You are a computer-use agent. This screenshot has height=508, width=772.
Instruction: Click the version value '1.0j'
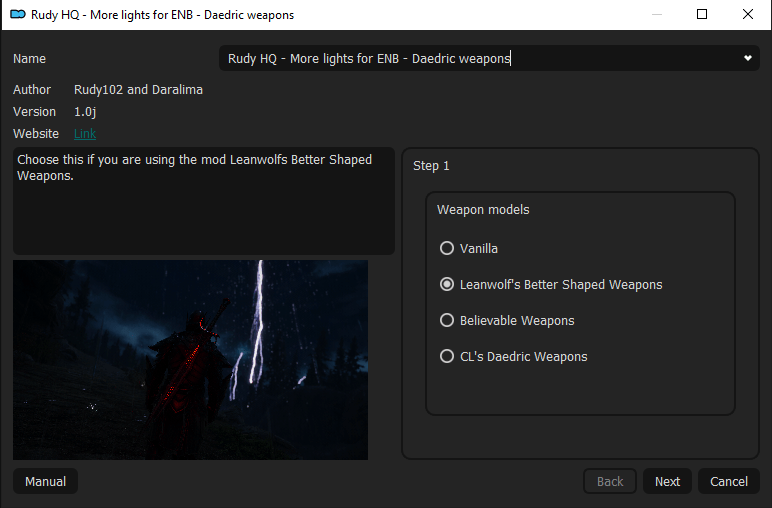click(85, 112)
